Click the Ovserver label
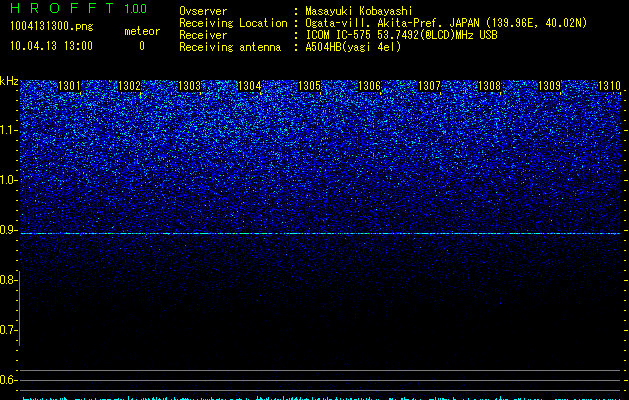The height and width of the screenshot is (400, 629). click(x=203, y=11)
